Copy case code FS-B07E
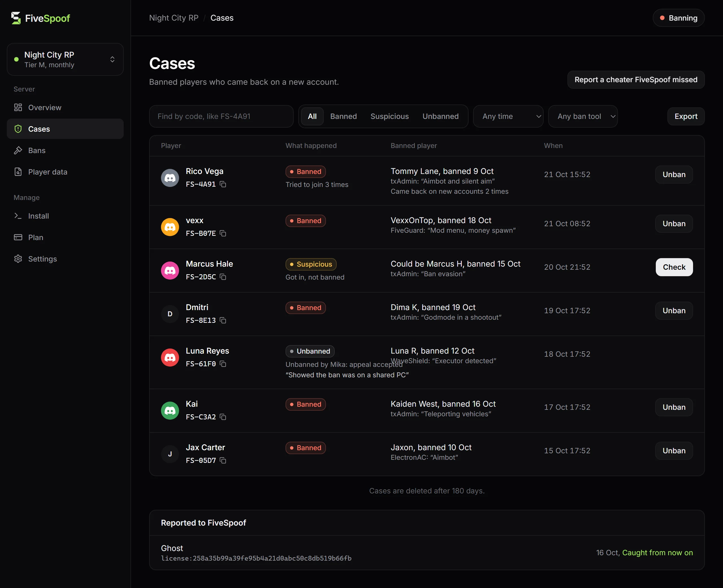Screen dimensions: 723x588 click(223, 233)
